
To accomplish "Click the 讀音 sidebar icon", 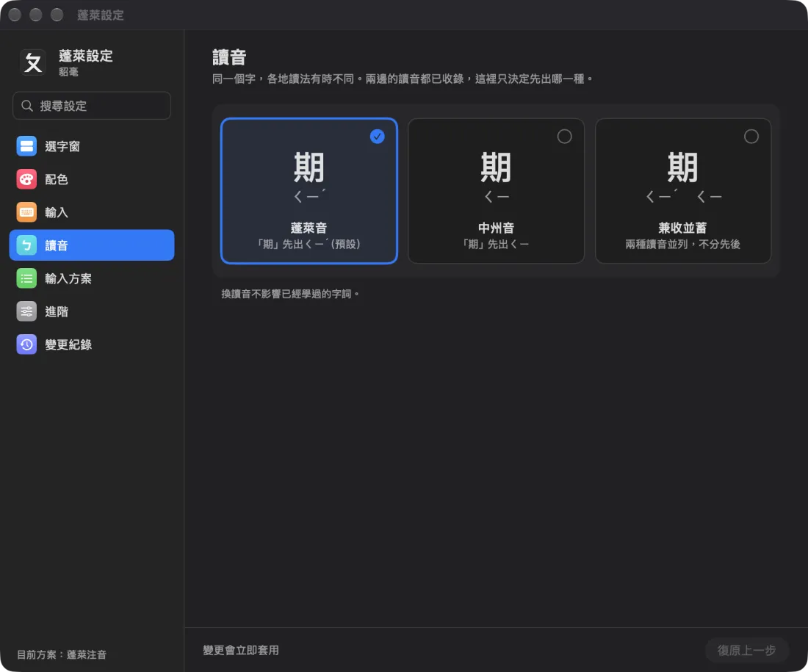I will pyautogui.click(x=26, y=245).
